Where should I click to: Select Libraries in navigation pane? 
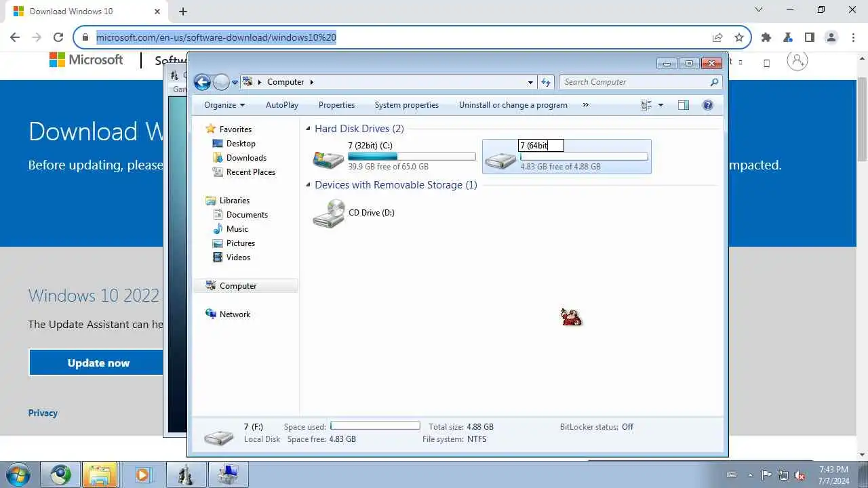pyautogui.click(x=235, y=201)
